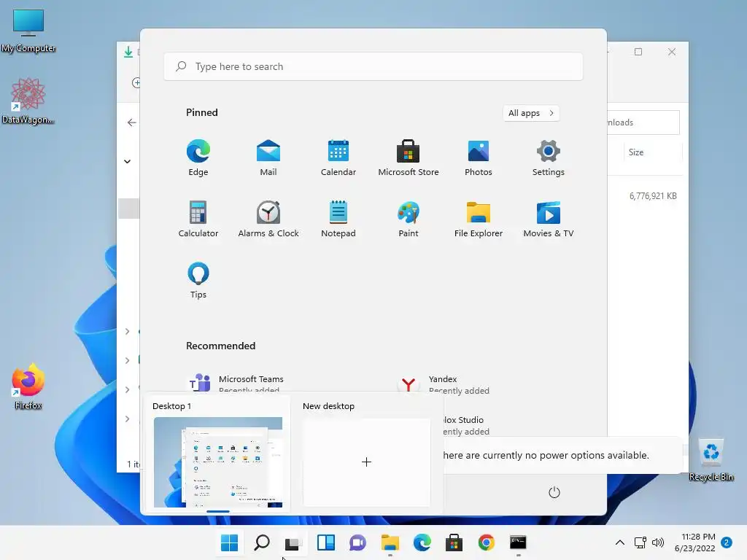
Task: Open Google Chrome on the taskbar
Action: pos(487,542)
